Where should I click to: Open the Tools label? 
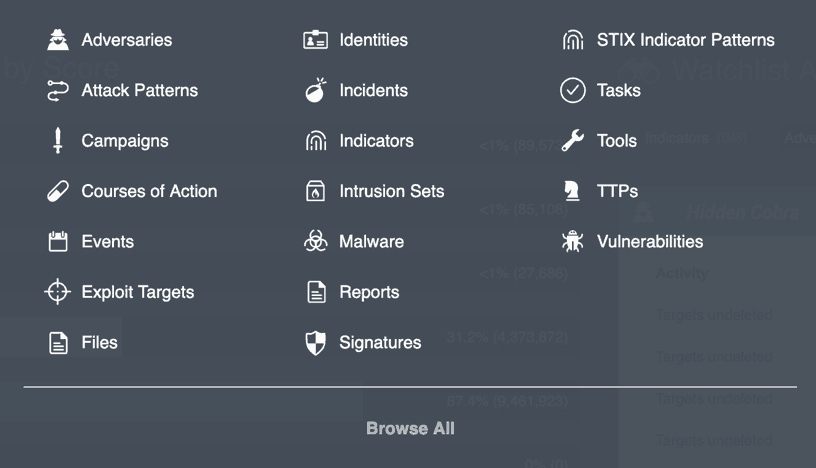click(x=617, y=141)
